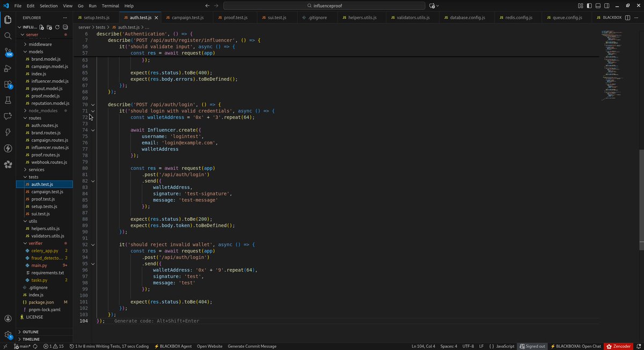The height and width of the screenshot is (350, 644).
Task: Collapse all folders in Explorer
Action: click(x=65, y=27)
